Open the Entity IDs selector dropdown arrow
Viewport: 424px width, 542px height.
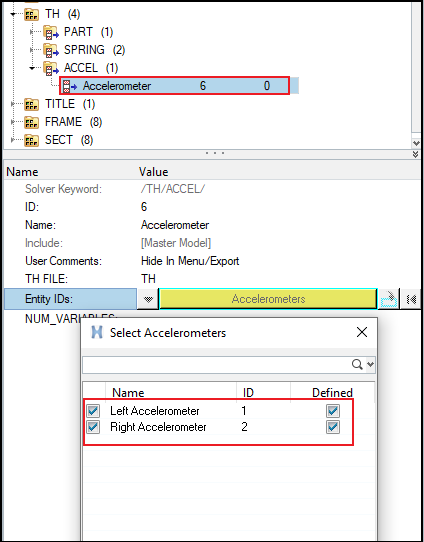point(148,299)
